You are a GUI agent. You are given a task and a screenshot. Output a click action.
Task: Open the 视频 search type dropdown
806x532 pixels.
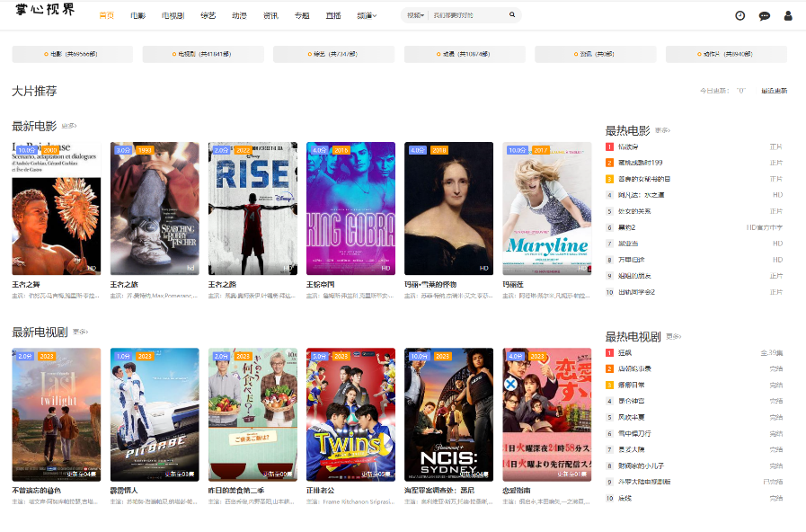415,15
